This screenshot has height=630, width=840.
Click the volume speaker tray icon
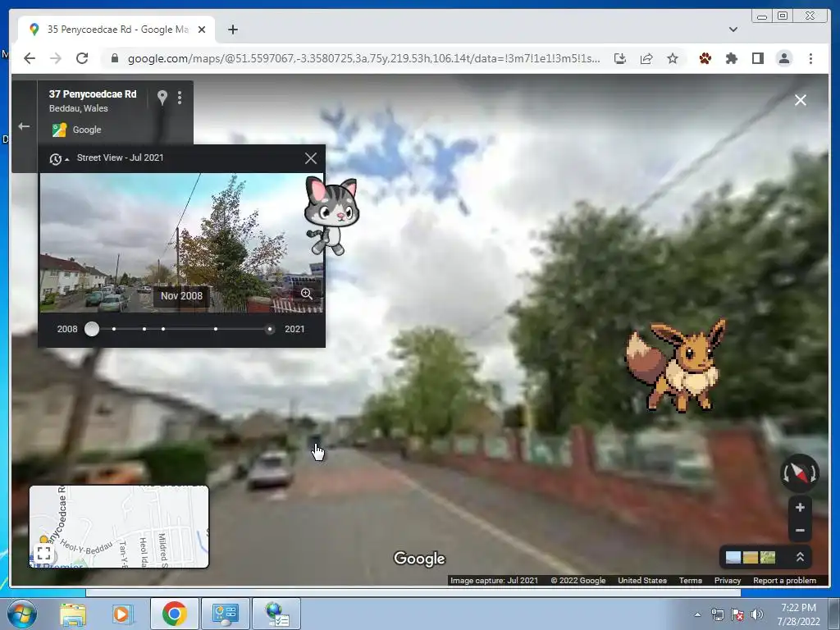tap(756, 614)
